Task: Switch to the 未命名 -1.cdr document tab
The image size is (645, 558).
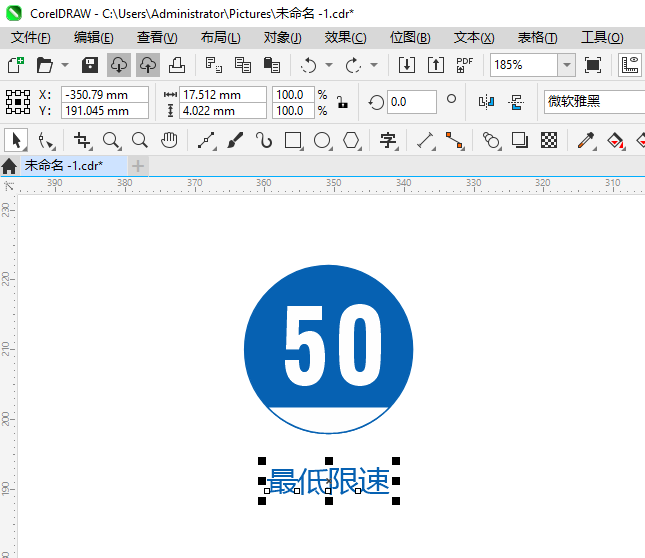Action: click(64, 165)
